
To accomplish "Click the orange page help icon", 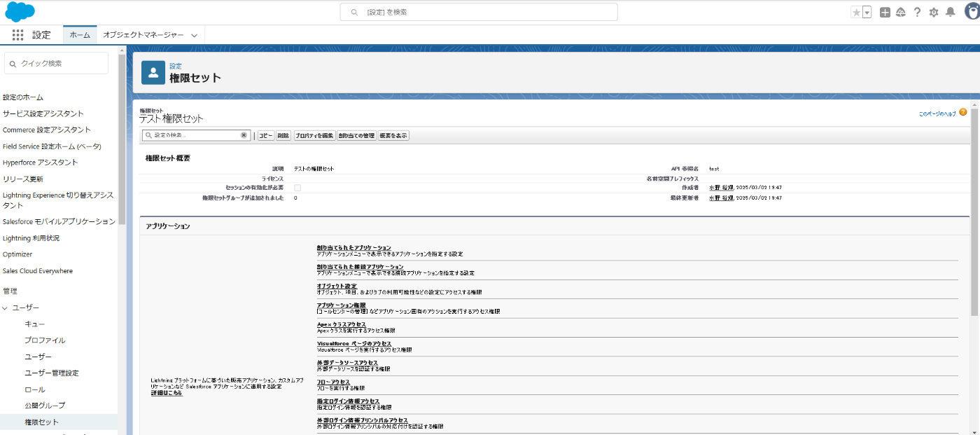I will [x=963, y=112].
